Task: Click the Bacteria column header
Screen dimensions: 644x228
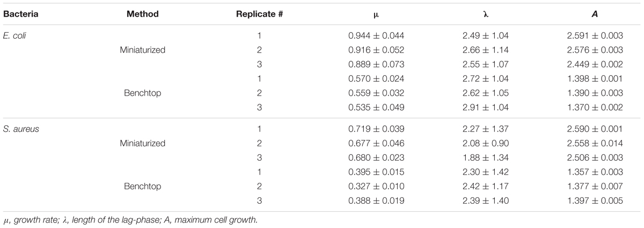Action: 20,15
